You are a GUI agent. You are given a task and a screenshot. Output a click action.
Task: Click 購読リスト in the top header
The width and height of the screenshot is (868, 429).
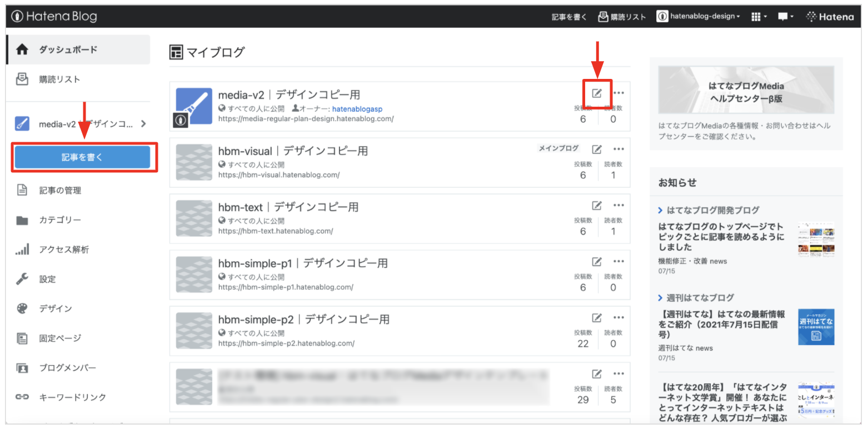tap(622, 17)
